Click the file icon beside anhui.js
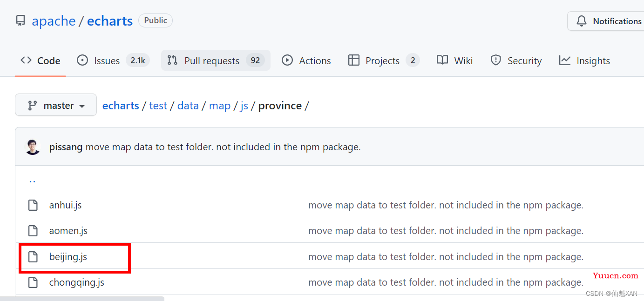 coord(33,205)
